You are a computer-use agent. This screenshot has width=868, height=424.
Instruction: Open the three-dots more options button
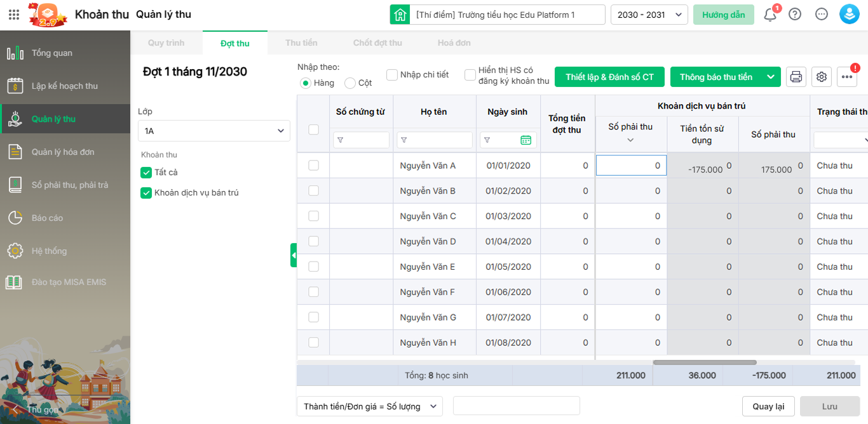point(847,77)
